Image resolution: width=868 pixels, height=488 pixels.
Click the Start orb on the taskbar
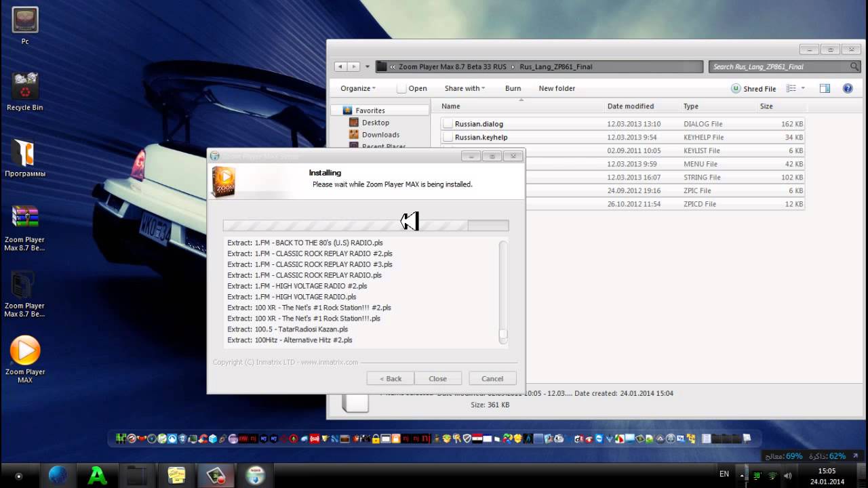point(18,476)
